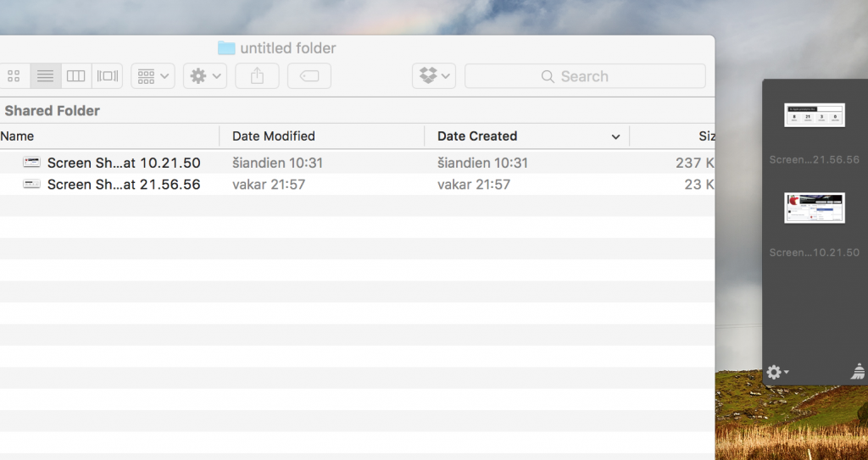The image size is (868, 460).
Task: Click the magnifier icon in Search field
Action: tap(548, 76)
